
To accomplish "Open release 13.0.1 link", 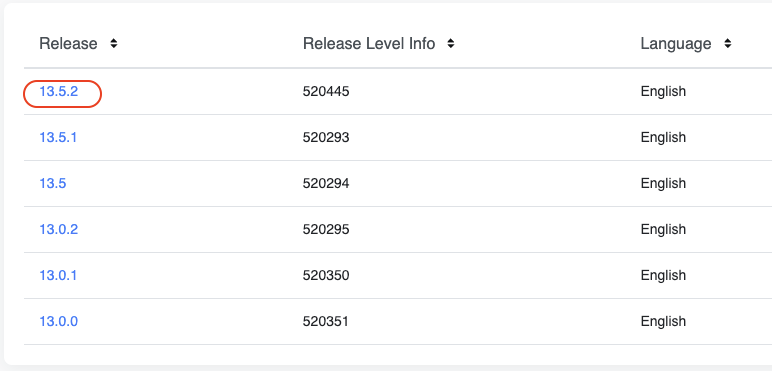I will pyautogui.click(x=58, y=275).
